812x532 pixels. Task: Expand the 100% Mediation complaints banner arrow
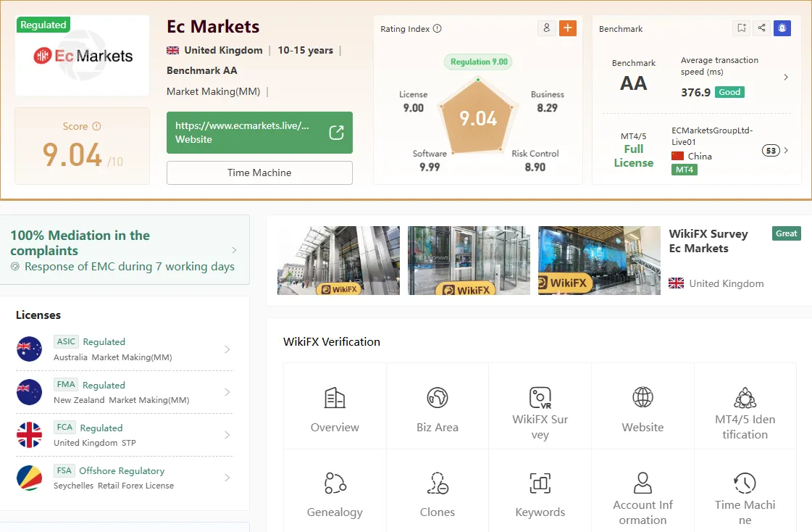tap(234, 250)
